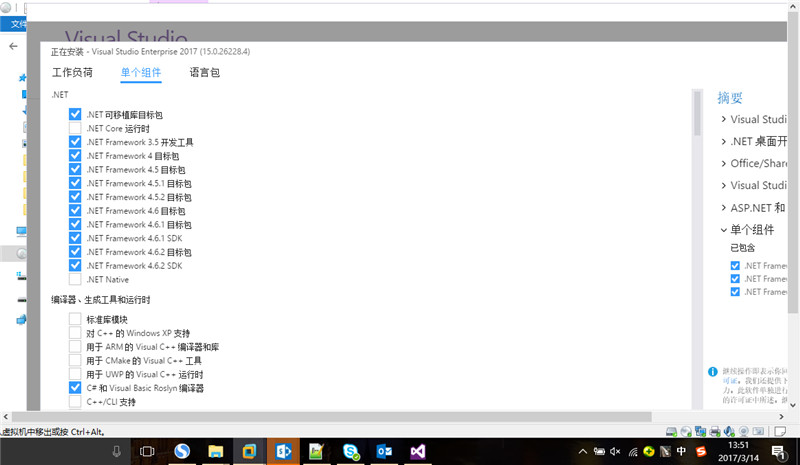Screen dimensions: 800x465
Task: Select 单个组件 tab
Action: coord(141,72)
